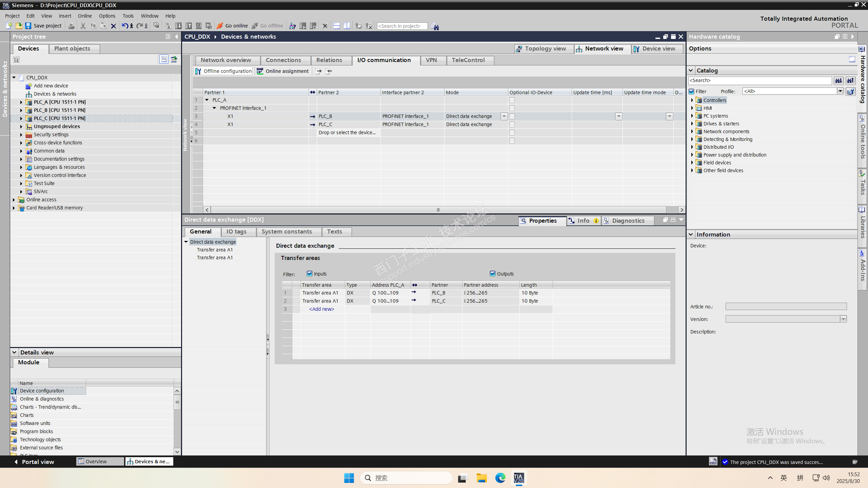Click the delete X toolbar icon
This screenshot has width=868, height=488.
coord(114,26)
